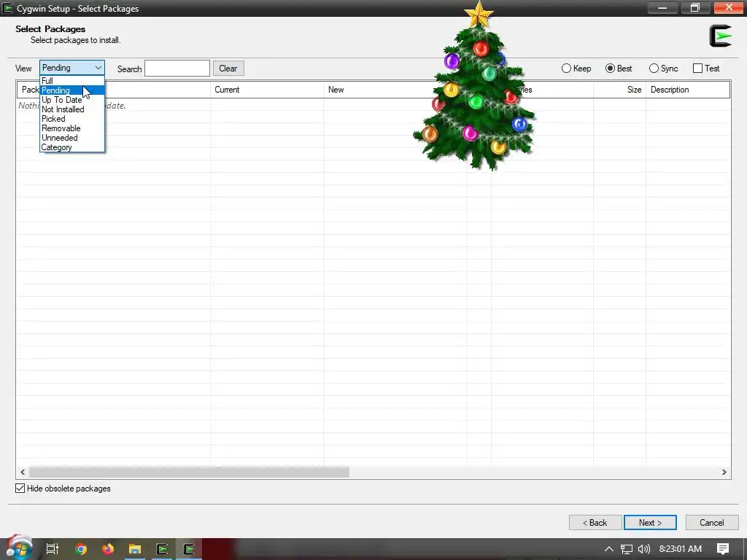Show hidden system tray icons
Viewport: 747px width, 560px height.
pos(608,549)
